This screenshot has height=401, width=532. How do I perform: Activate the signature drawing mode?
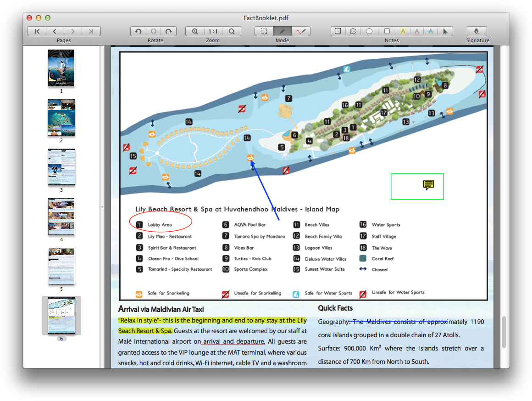pyautogui.click(x=301, y=31)
